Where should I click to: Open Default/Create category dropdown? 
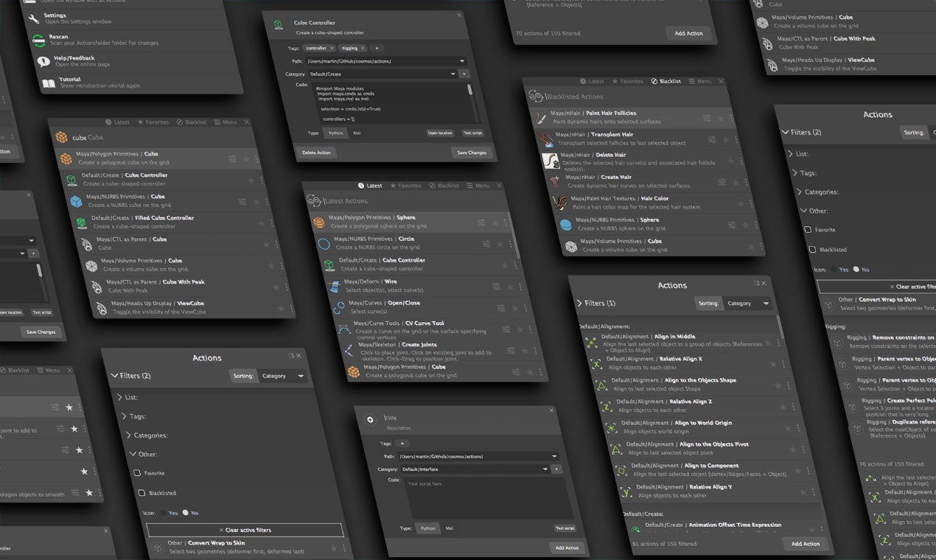pyautogui.click(x=381, y=74)
